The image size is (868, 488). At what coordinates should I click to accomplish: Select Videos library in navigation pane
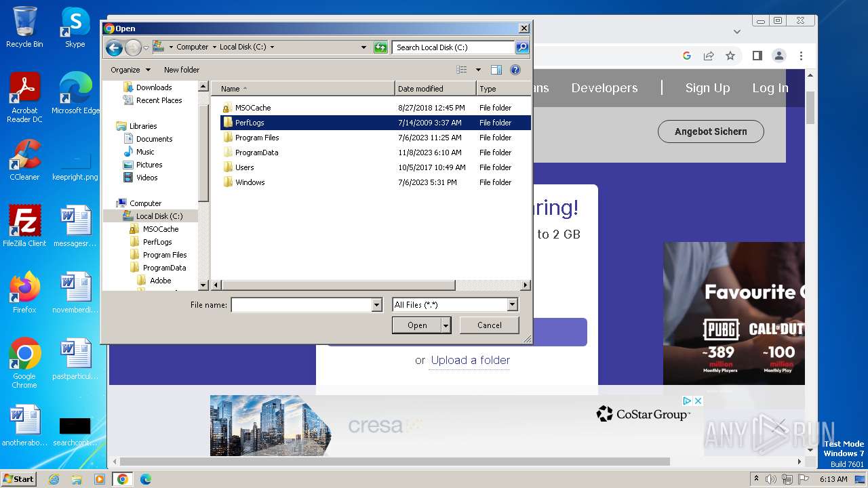coord(146,178)
